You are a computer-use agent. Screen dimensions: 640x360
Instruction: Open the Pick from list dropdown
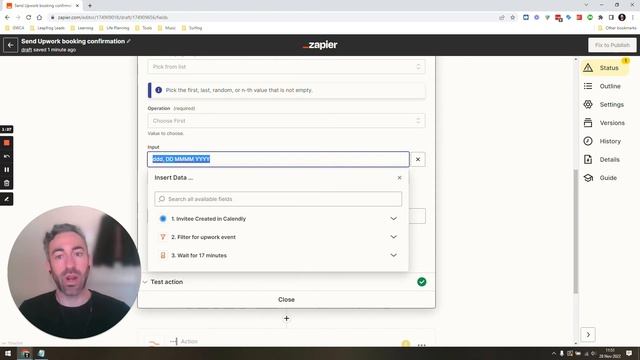click(286, 67)
